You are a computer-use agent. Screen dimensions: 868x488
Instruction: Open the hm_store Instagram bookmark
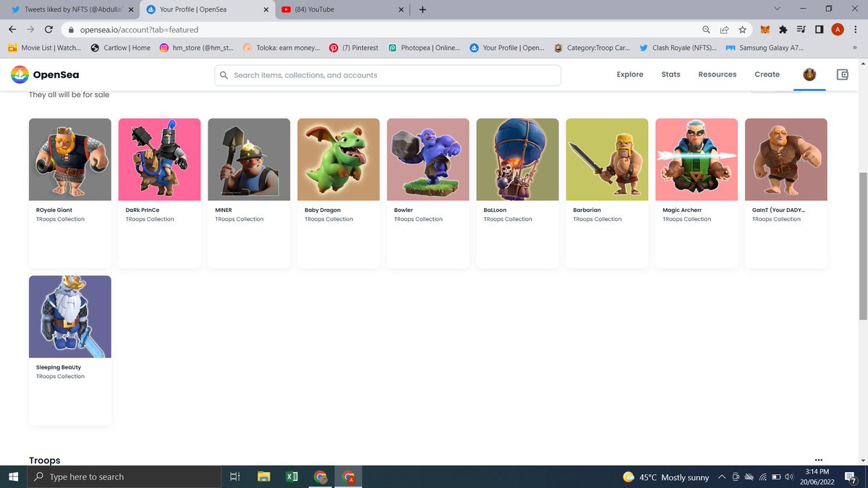click(197, 48)
